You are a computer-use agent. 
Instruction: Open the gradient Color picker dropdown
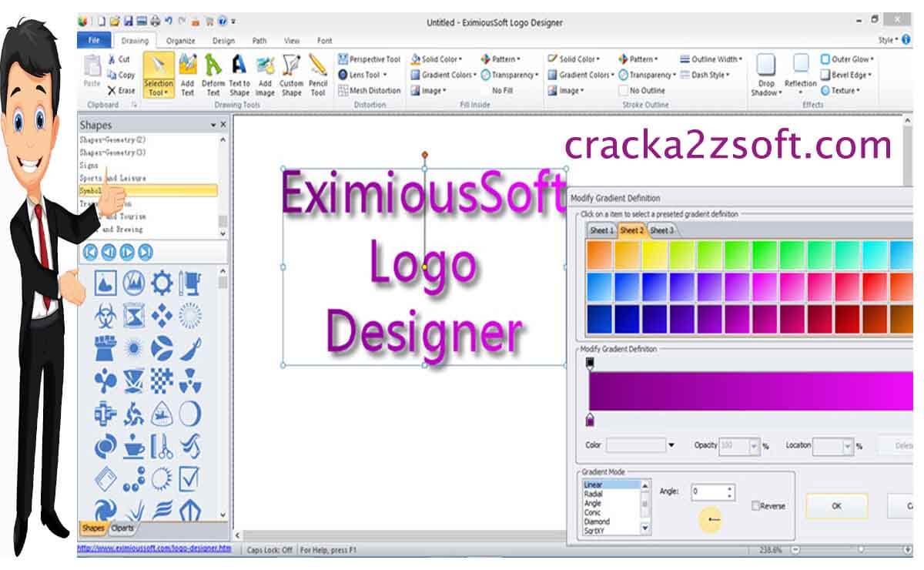671,445
